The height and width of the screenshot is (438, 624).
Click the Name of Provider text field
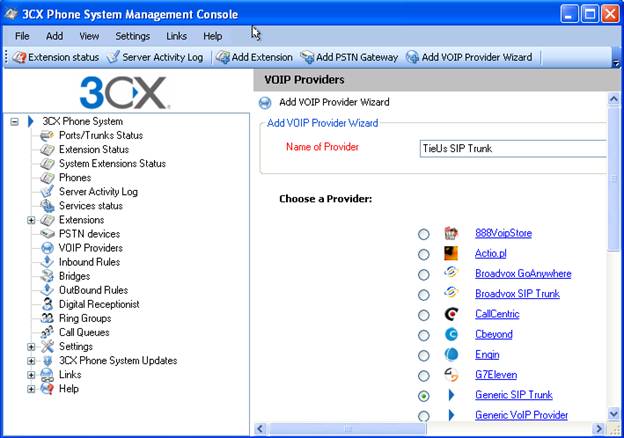click(513, 148)
